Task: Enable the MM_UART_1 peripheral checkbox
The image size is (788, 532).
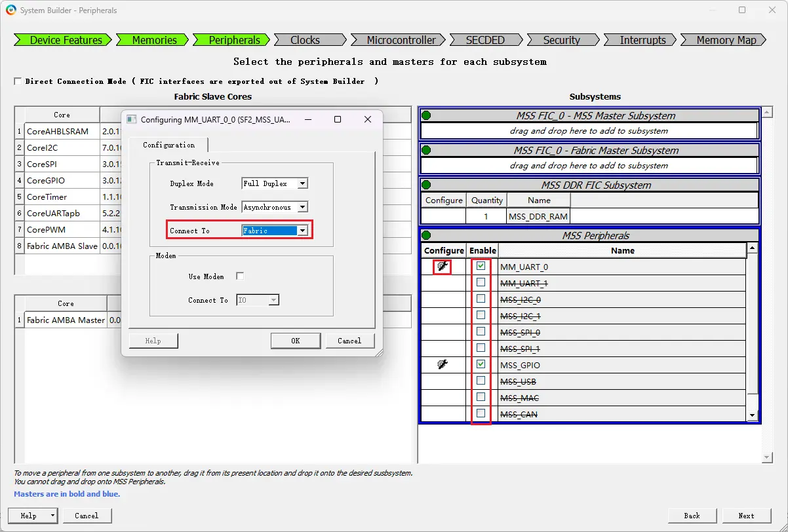Action: pos(481,282)
